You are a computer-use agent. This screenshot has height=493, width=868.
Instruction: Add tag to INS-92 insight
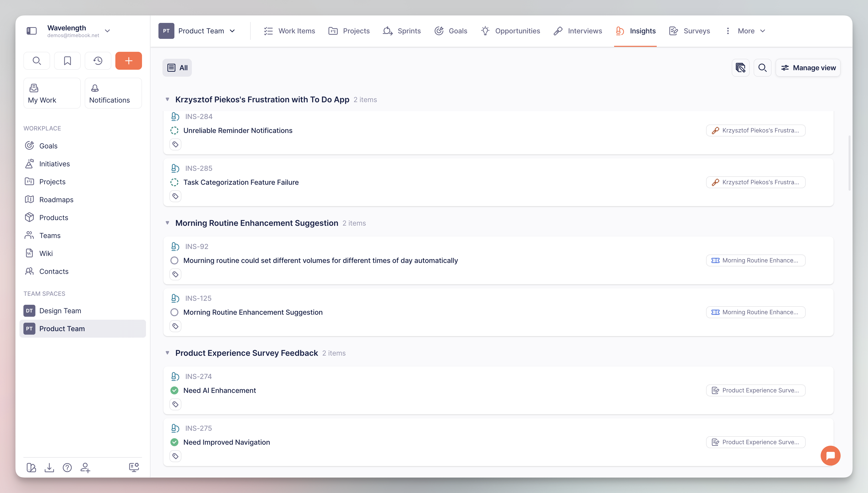[175, 275]
